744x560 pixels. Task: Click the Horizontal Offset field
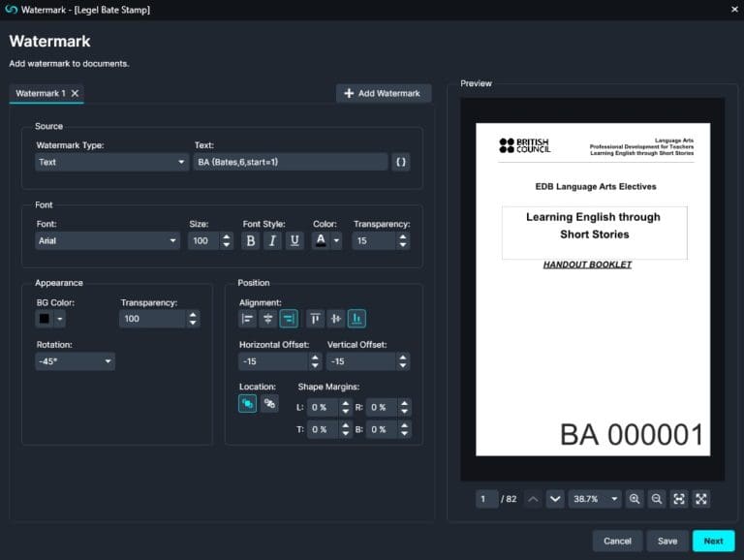pos(273,361)
